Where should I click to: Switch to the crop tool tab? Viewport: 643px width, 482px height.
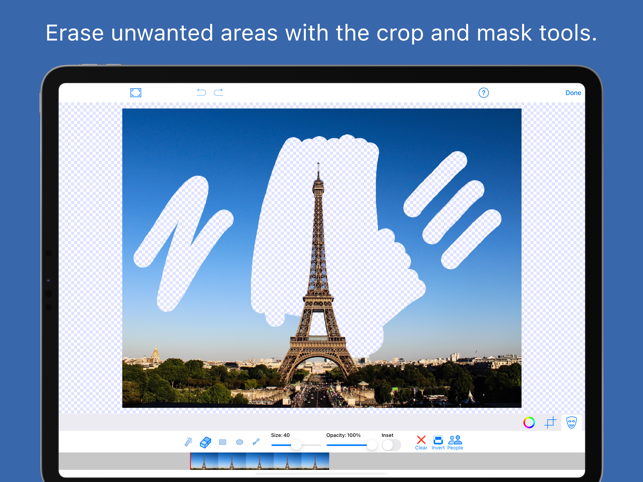(x=550, y=422)
